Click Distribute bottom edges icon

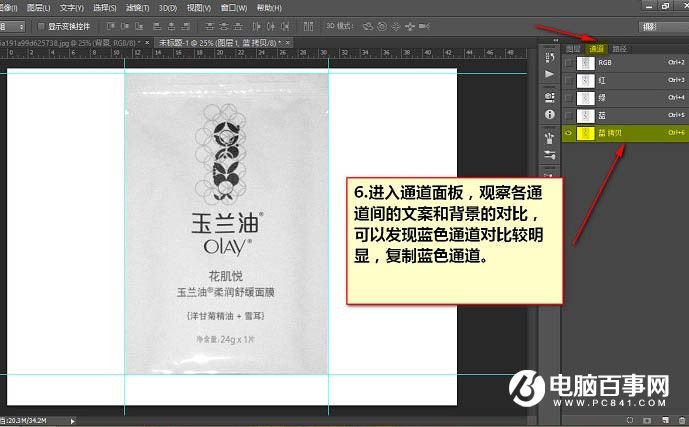[238, 26]
